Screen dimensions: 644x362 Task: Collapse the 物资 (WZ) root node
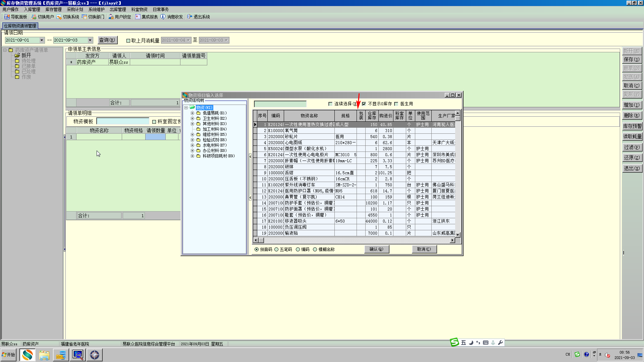[186, 108]
